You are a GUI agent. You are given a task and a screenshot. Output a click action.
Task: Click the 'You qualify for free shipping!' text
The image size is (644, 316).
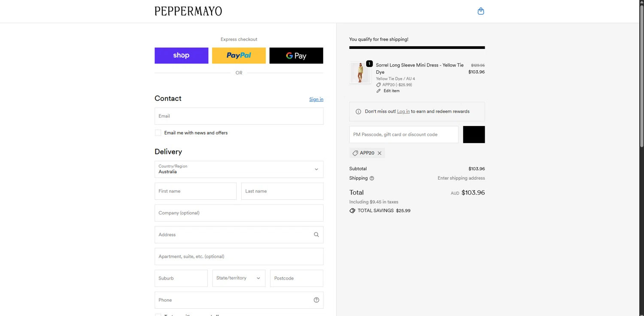(x=379, y=39)
